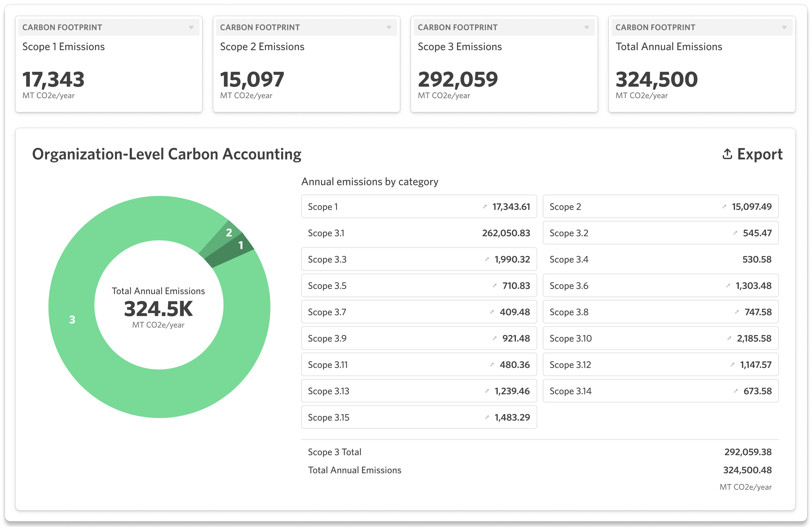Image resolution: width=812 pixels, height=527 pixels.
Task: Click edit pencil for Scope 3.3
Action: (x=487, y=259)
